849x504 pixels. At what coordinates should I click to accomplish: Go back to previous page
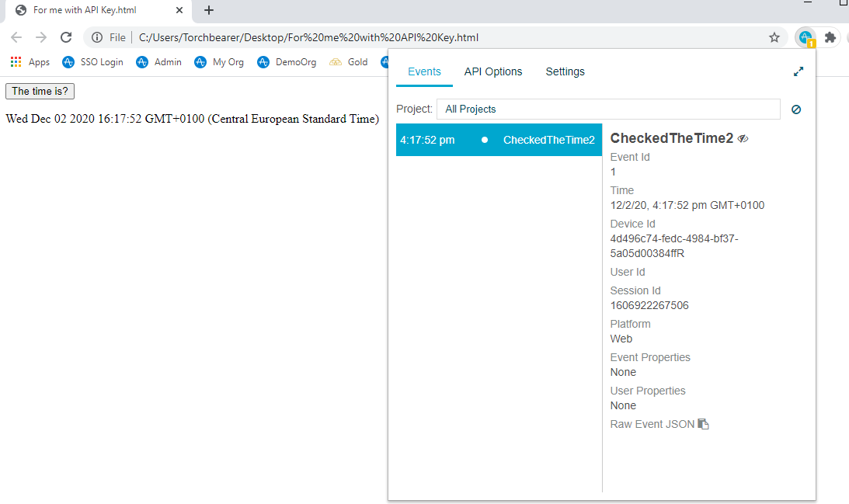(x=16, y=37)
